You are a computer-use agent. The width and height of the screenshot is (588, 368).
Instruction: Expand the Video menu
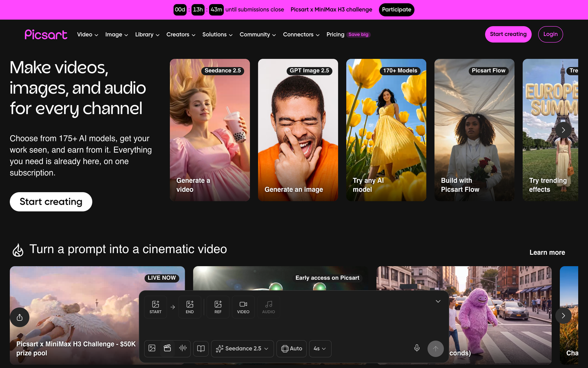coord(88,34)
